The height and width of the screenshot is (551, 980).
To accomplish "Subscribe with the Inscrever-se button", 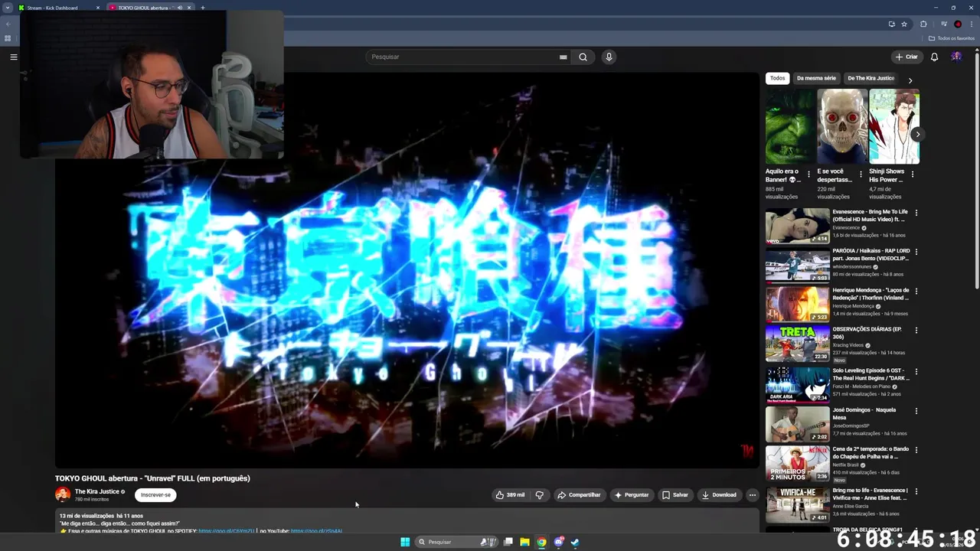I will pos(155,495).
